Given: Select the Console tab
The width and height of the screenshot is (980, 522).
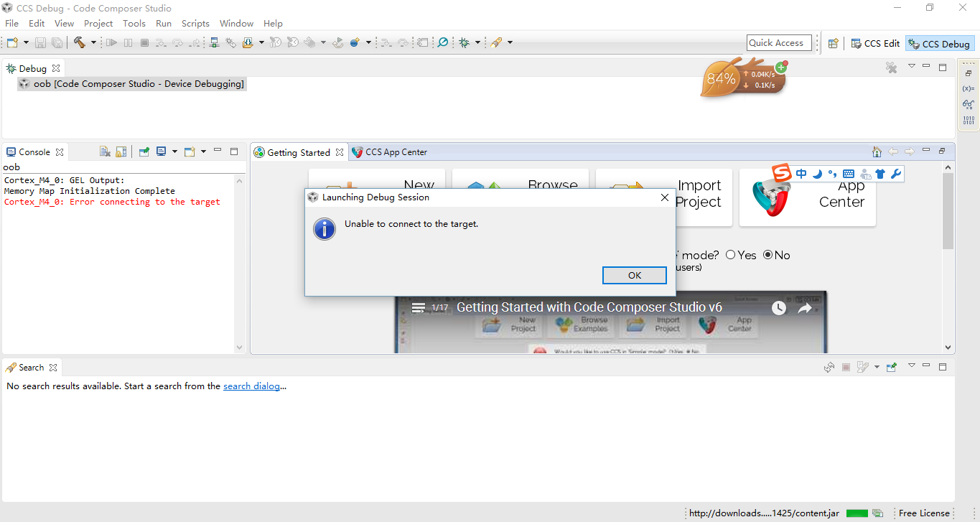Looking at the screenshot, I should 34,152.
